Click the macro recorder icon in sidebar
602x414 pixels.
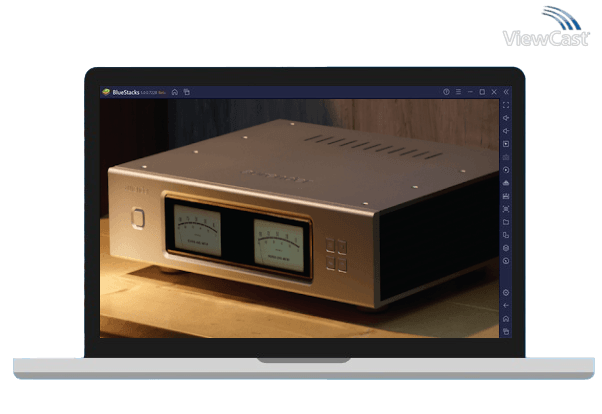pyautogui.click(x=506, y=196)
